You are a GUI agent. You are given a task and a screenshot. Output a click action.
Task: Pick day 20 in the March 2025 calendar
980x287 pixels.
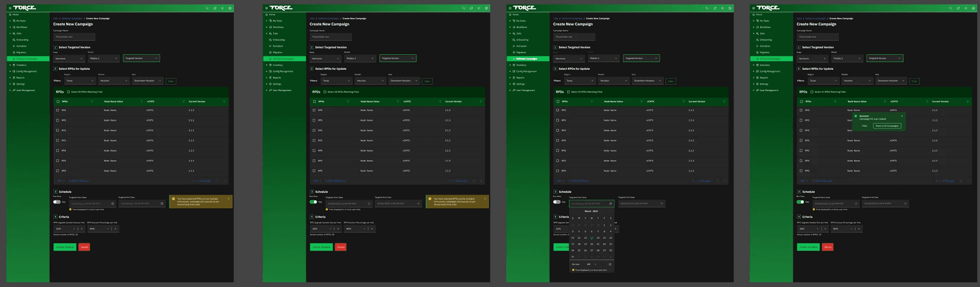click(x=592, y=244)
